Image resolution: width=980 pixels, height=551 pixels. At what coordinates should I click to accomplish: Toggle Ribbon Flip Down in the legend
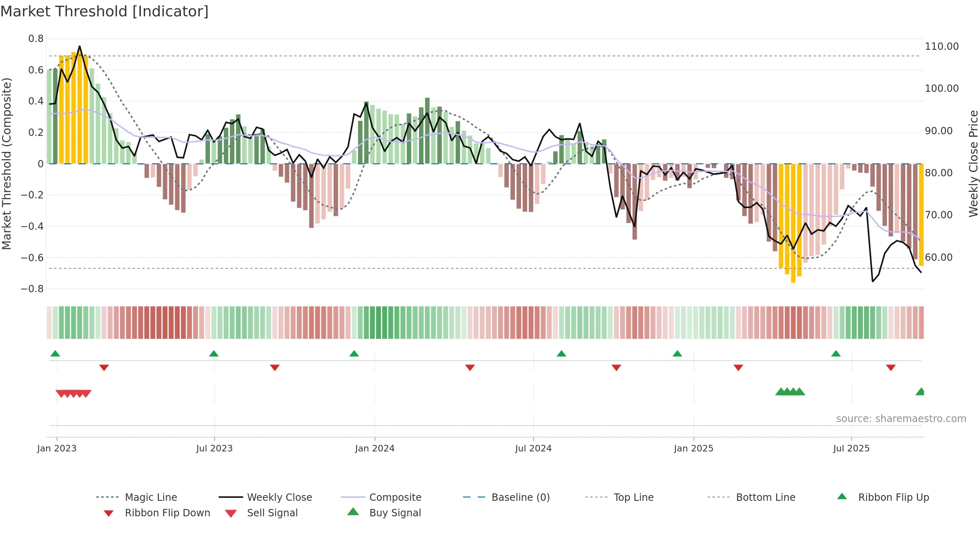[x=157, y=513]
